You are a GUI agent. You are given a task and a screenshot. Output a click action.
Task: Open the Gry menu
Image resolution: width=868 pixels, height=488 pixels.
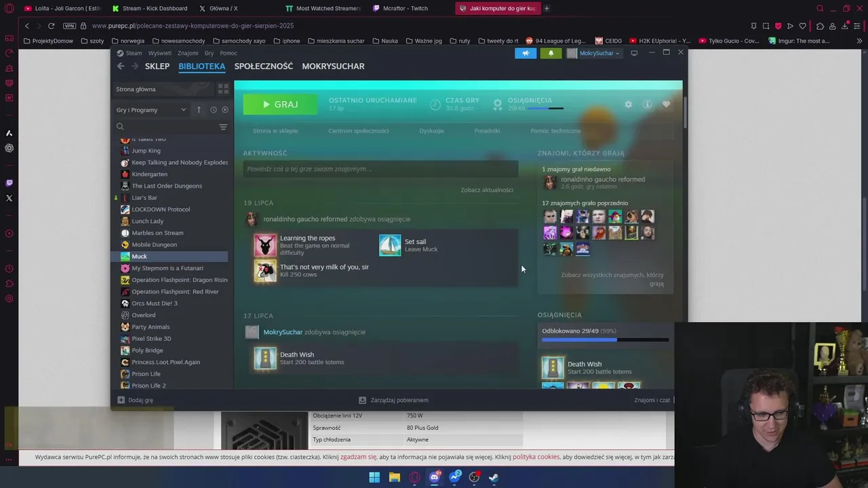point(209,53)
